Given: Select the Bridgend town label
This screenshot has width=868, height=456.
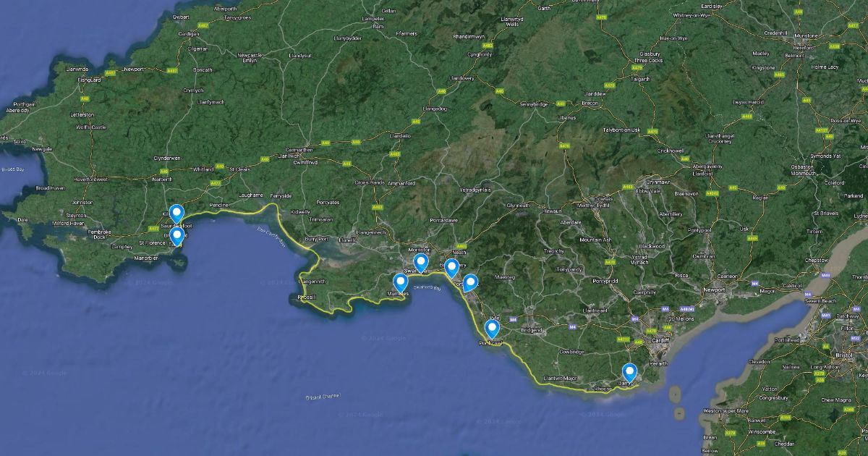Looking at the screenshot, I should 530,329.
